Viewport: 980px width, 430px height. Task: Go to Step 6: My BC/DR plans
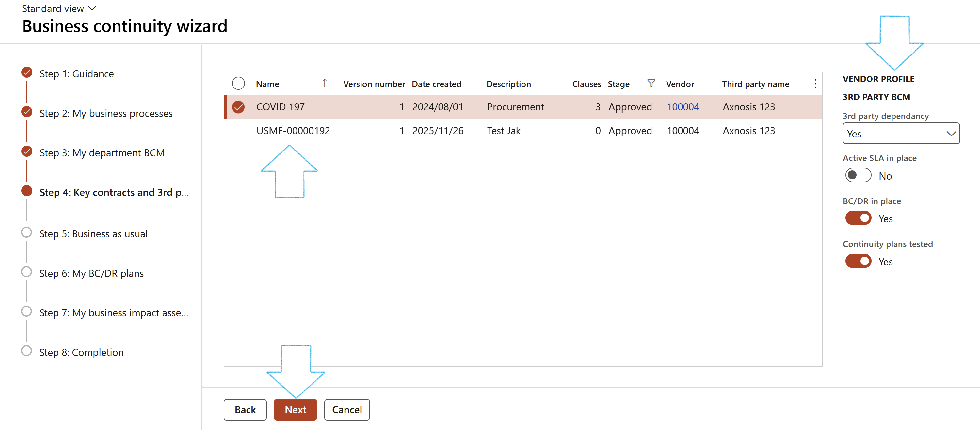click(91, 273)
